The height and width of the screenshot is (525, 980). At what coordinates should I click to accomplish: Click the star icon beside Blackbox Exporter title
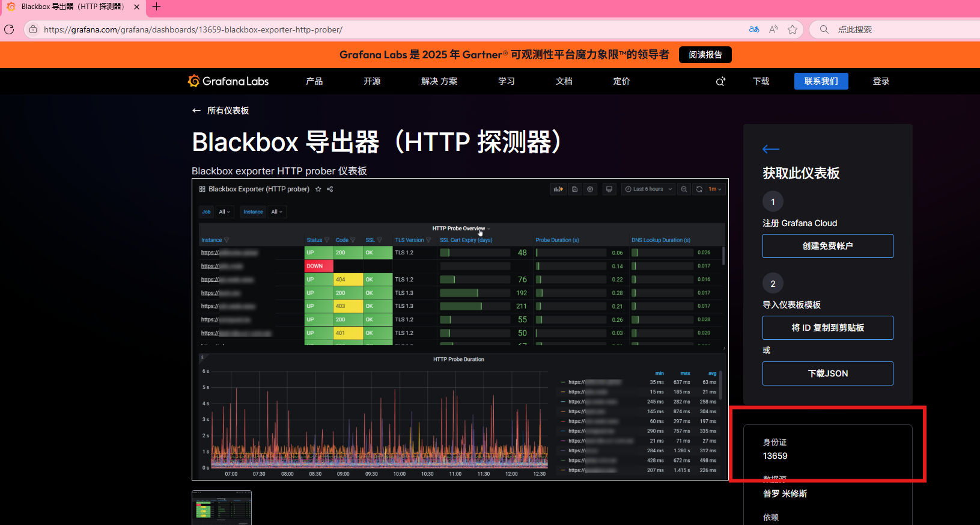[x=318, y=189]
